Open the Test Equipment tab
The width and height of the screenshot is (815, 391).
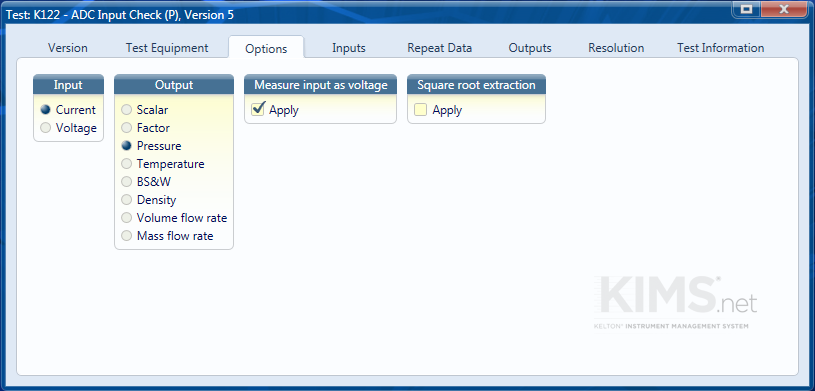[167, 48]
